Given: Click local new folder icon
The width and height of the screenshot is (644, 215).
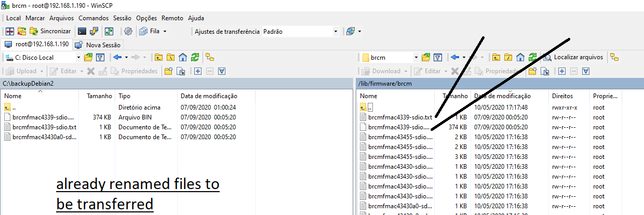Looking at the screenshot, I should [x=168, y=71].
